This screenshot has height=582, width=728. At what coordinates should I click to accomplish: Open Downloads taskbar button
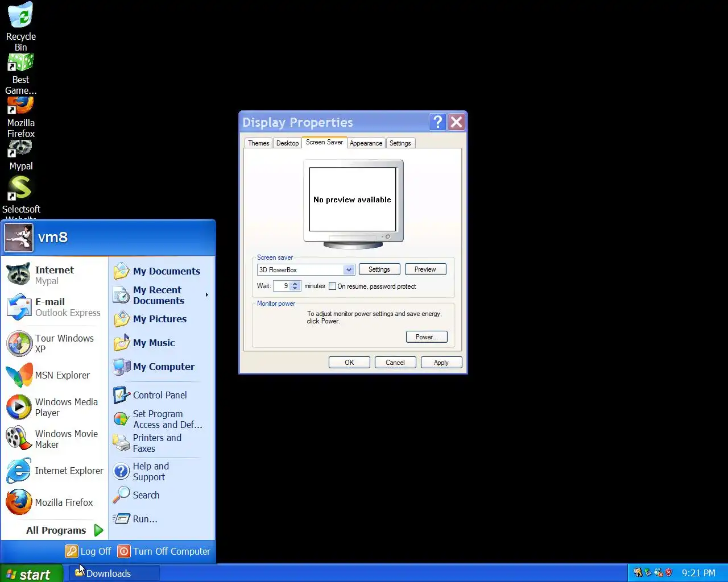[114, 573]
